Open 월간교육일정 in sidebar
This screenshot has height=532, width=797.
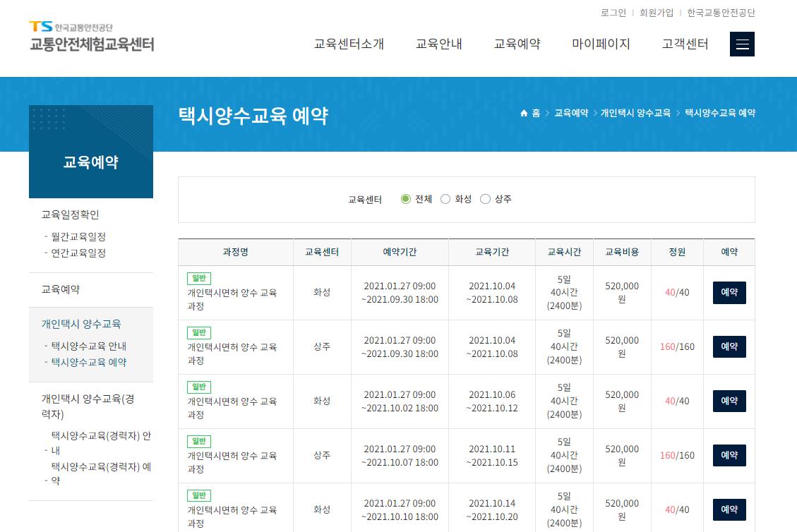pos(78,236)
